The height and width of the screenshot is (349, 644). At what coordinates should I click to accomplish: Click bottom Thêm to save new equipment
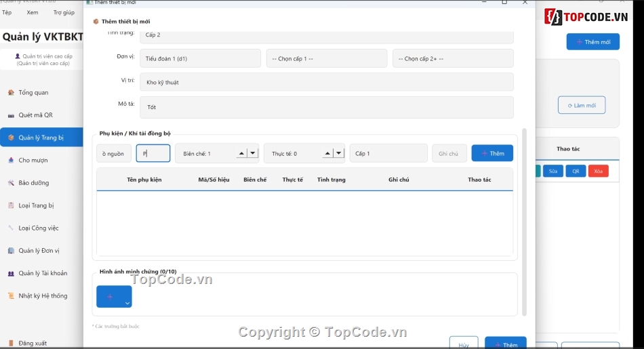pyautogui.click(x=506, y=344)
